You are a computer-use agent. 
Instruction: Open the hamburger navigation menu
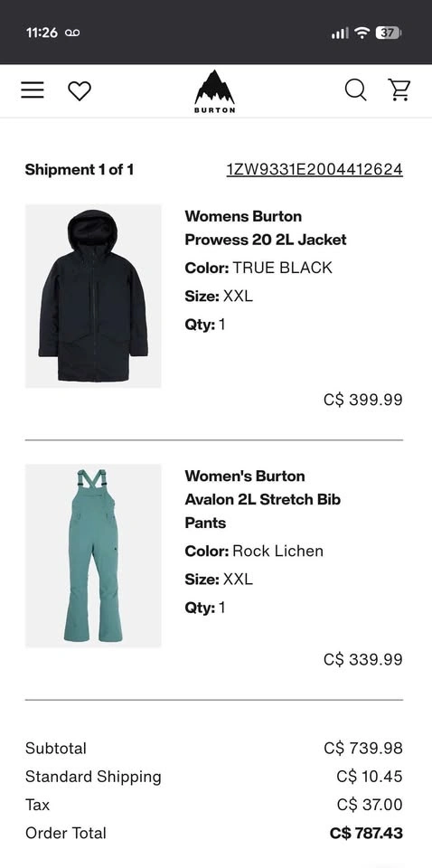(33, 90)
